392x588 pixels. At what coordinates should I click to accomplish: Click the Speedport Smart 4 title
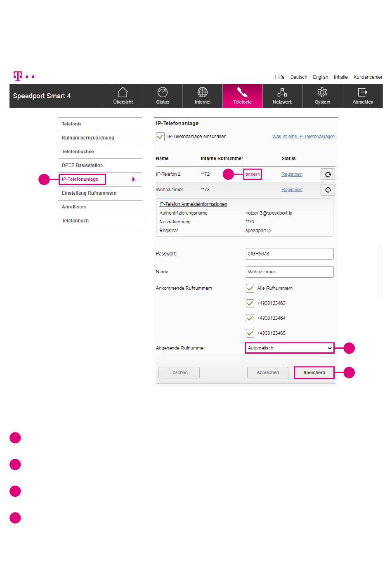(42, 96)
